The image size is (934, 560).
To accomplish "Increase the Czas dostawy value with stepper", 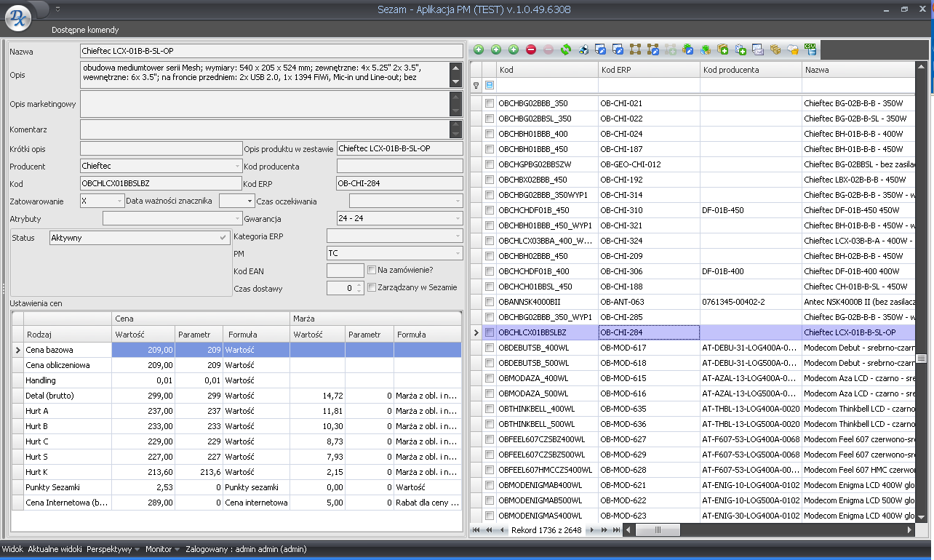I will [359, 284].
